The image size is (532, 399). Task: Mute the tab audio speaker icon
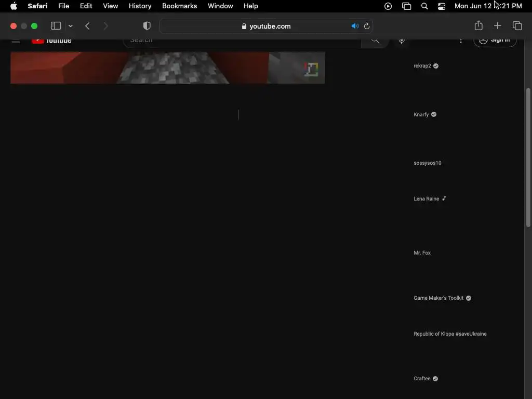coord(355,26)
